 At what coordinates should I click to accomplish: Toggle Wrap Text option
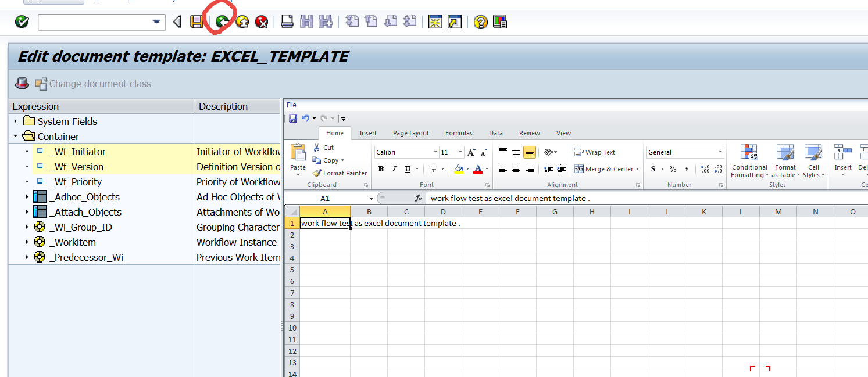coord(595,152)
